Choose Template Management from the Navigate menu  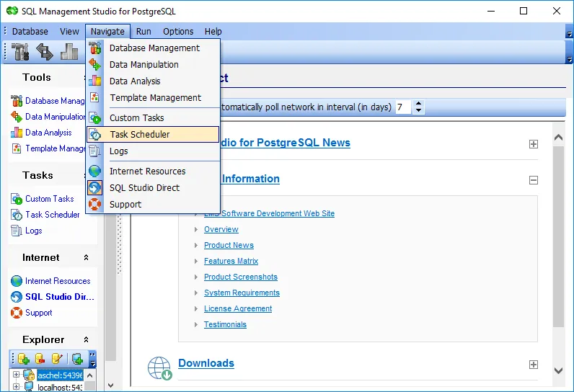[153, 97]
